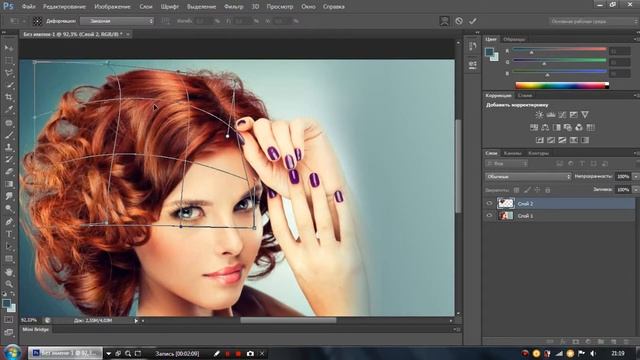This screenshot has height=360, width=640.
Task: Toggle lock all padlock icon
Action: (548, 190)
